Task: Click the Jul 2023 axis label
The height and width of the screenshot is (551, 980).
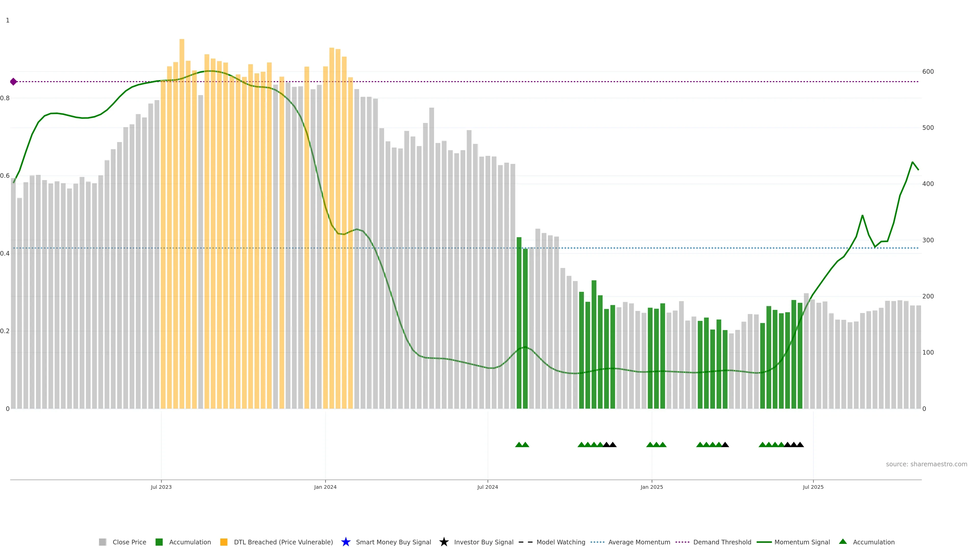Action: [161, 487]
